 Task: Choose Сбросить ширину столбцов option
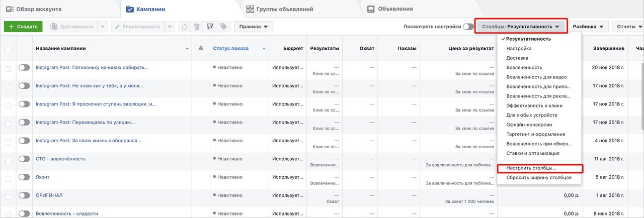click(539, 178)
